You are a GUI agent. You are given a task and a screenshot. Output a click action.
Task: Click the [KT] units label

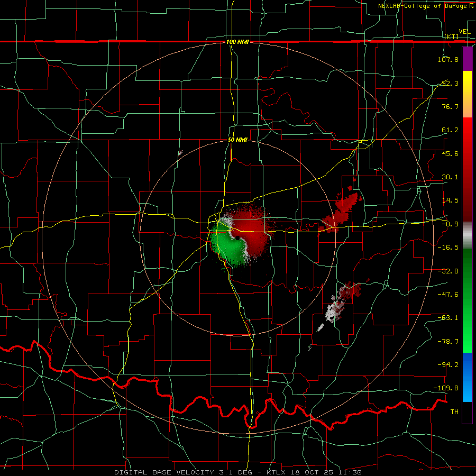452,36
